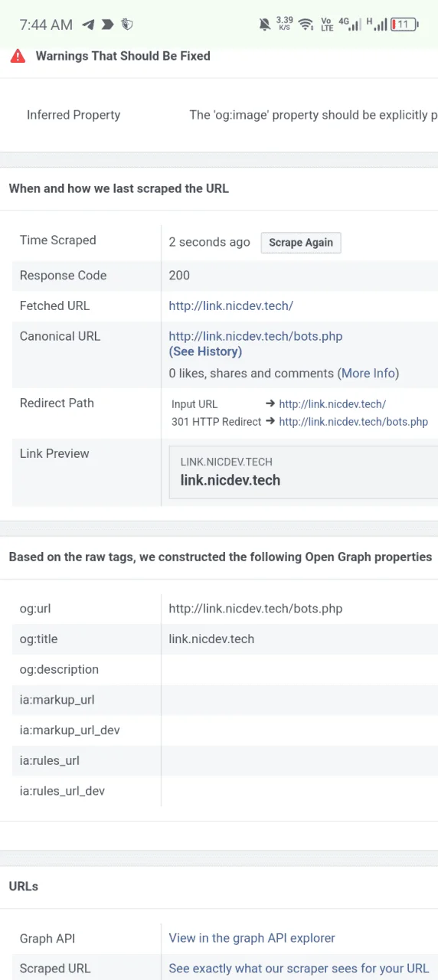The width and height of the screenshot is (438, 980).
Task: Open the Canonical URL bots.php link
Action: 256,336
